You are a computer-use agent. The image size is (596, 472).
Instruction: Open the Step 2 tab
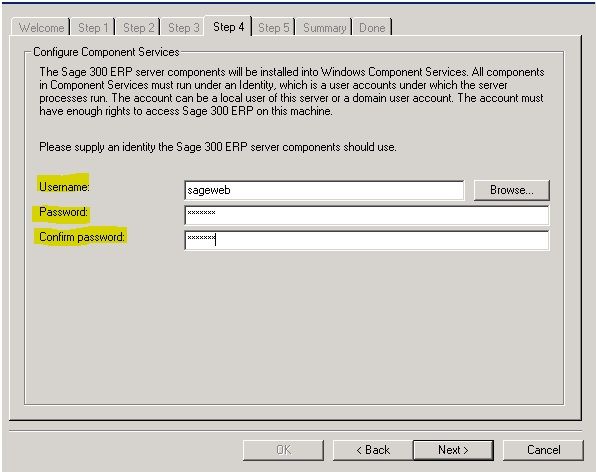coord(138,28)
